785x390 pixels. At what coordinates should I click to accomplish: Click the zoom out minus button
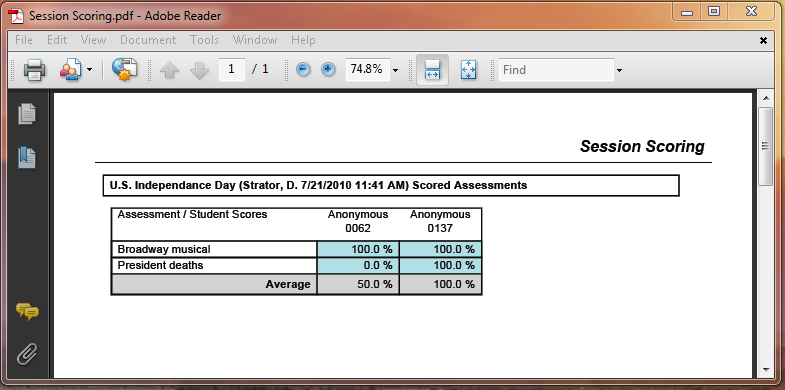click(x=303, y=70)
